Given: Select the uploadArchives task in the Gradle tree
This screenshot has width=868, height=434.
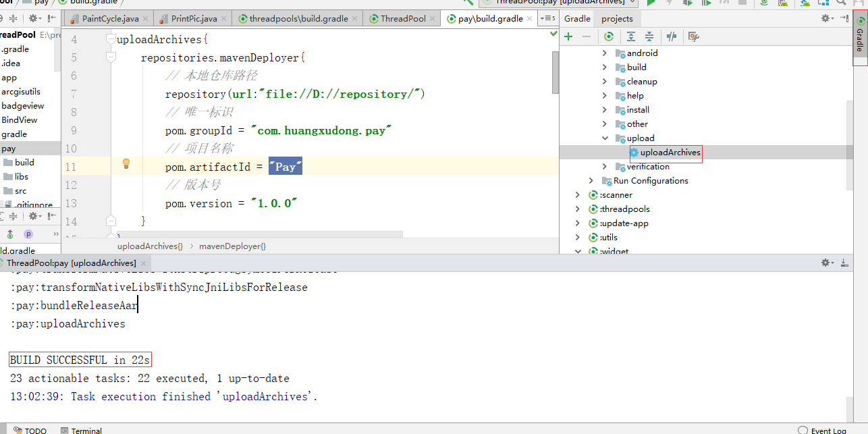Looking at the screenshot, I should [x=670, y=153].
